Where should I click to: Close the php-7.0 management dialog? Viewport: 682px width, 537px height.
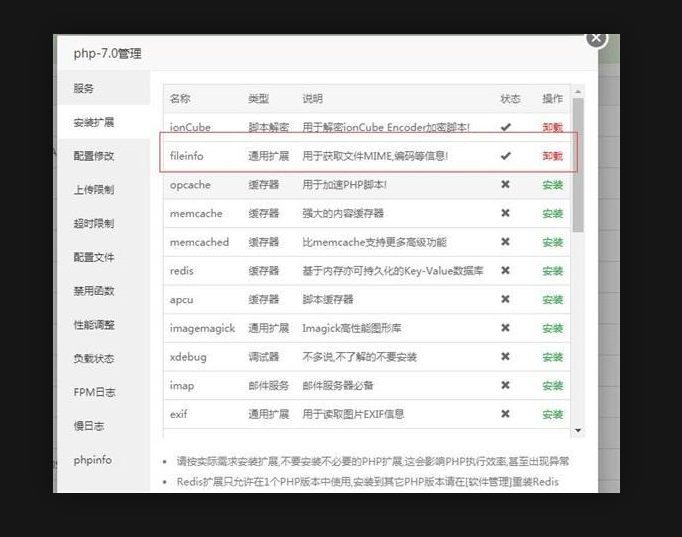(x=596, y=38)
